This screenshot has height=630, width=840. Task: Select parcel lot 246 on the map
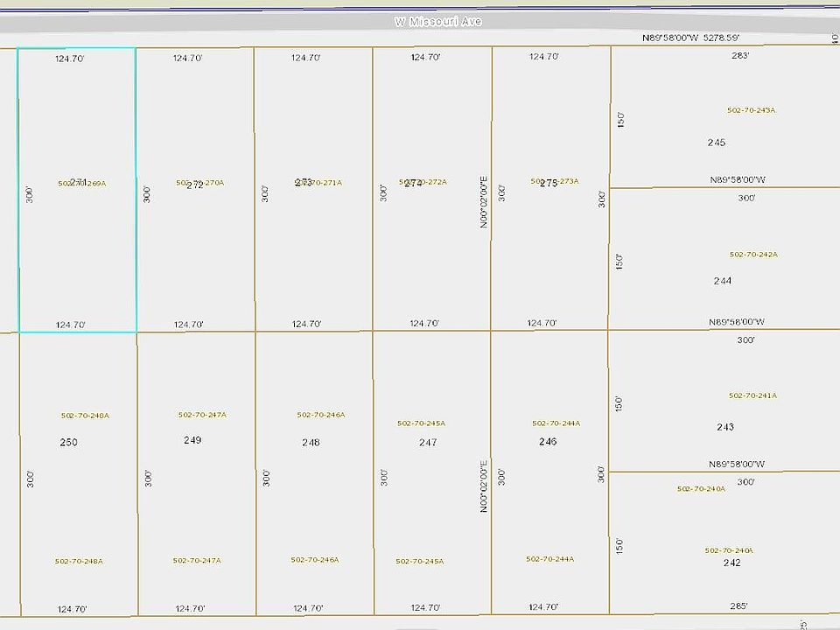548,442
